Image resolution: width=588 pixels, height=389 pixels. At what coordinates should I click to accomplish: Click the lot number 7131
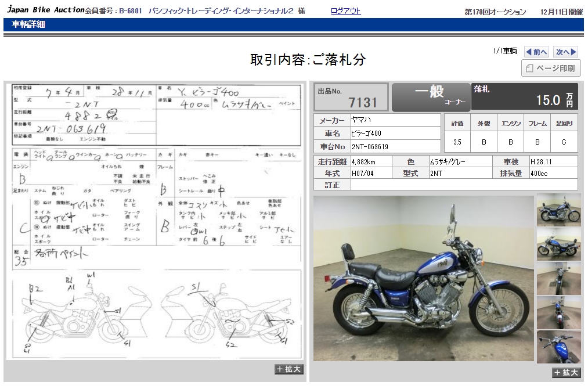tap(362, 102)
